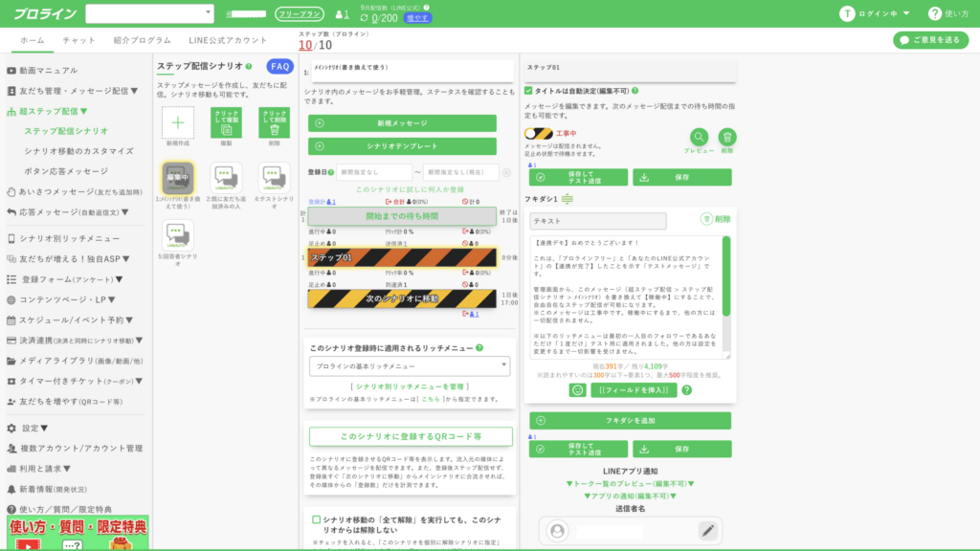Image resolution: width=980 pixels, height=551 pixels.
Task: Open プロラインの基本リッチメニュー dropdown
Action: [x=410, y=366]
